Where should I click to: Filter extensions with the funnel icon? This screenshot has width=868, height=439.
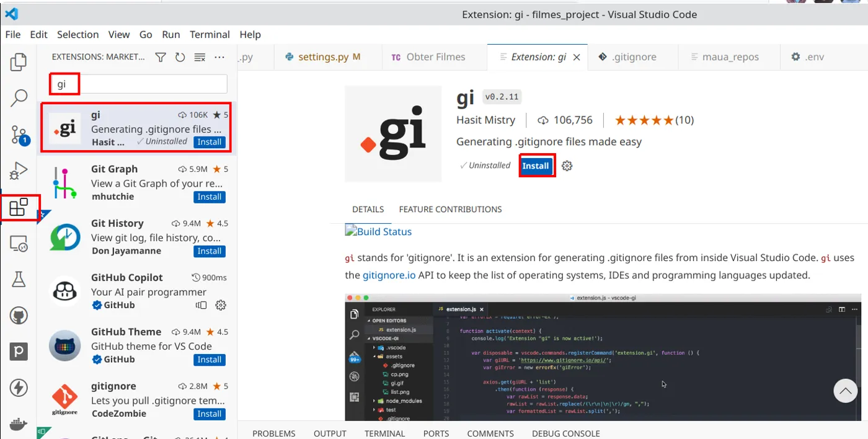[x=160, y=57]
